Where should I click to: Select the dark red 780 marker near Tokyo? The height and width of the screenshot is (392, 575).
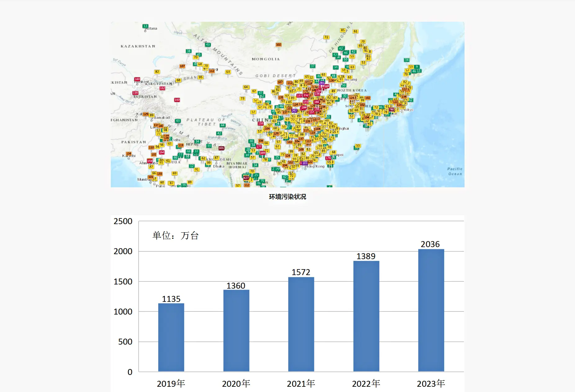click(x=391, y=109)
